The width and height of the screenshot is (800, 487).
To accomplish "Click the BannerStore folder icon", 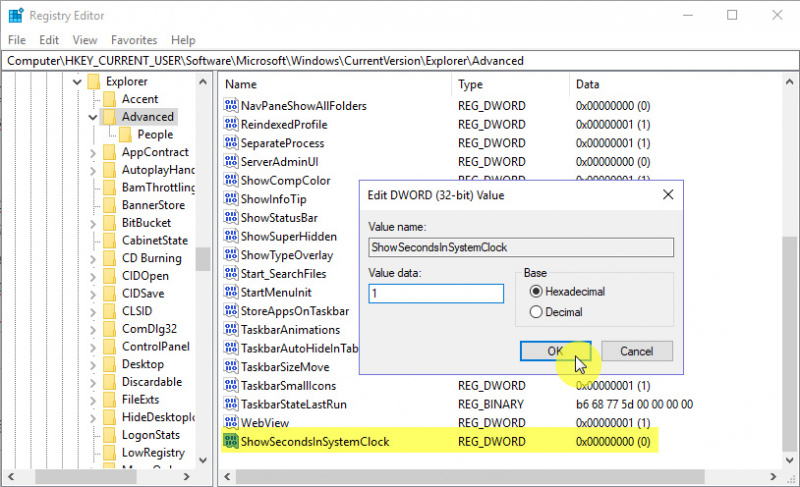I will pyautogui.click(x=109, y=205).
